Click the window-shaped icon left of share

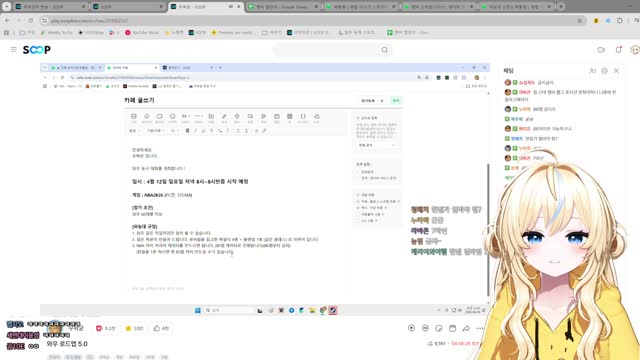[452, 328]
